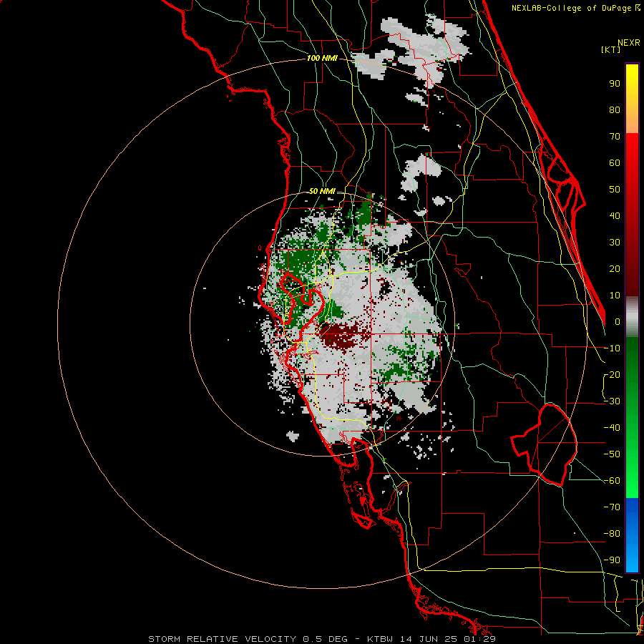The height and width of the screenshot is (644, 644).
Task: Click the 40 value on velocity scale
Action: click(x=615, y=215)
